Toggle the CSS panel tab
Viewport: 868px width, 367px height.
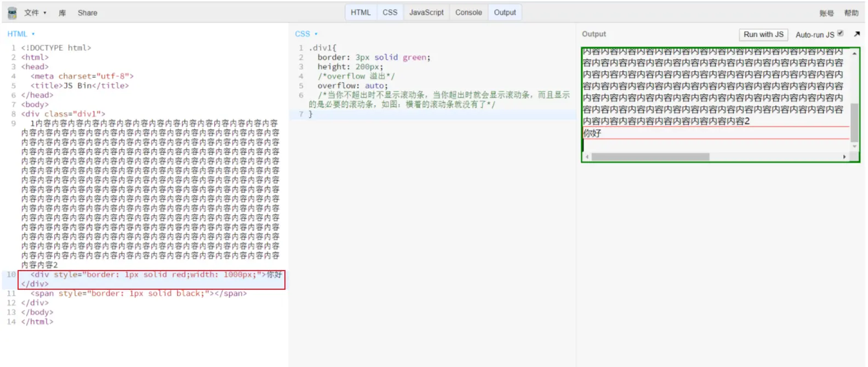pyautogui.click(x=390, y=12)
